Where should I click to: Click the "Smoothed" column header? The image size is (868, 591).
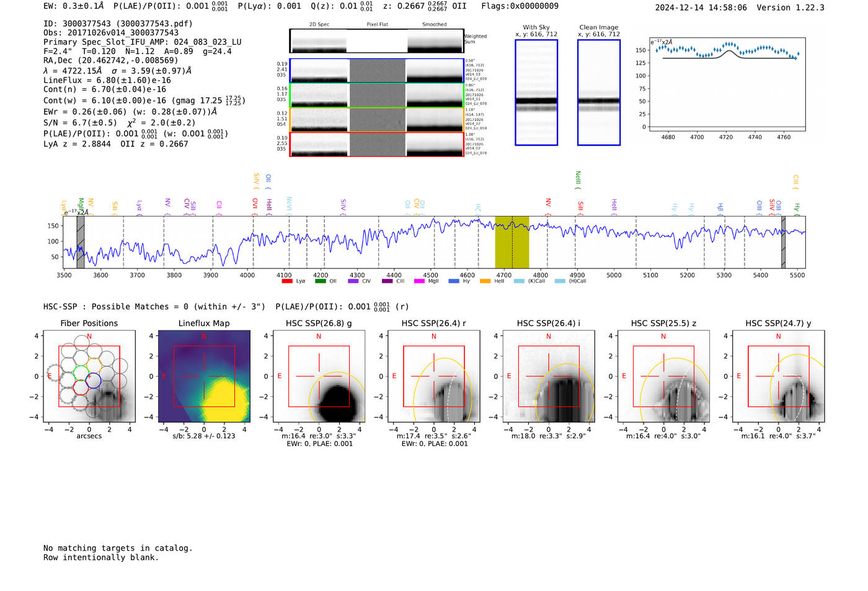point(434,25)
